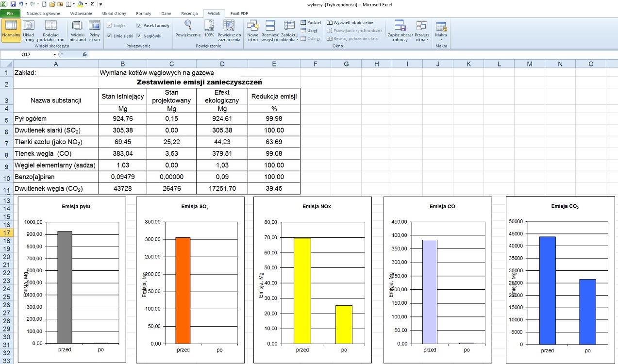The image size is (618, 364).
Task: Click the borders grid icon in quick access
Action: (68, 4)
